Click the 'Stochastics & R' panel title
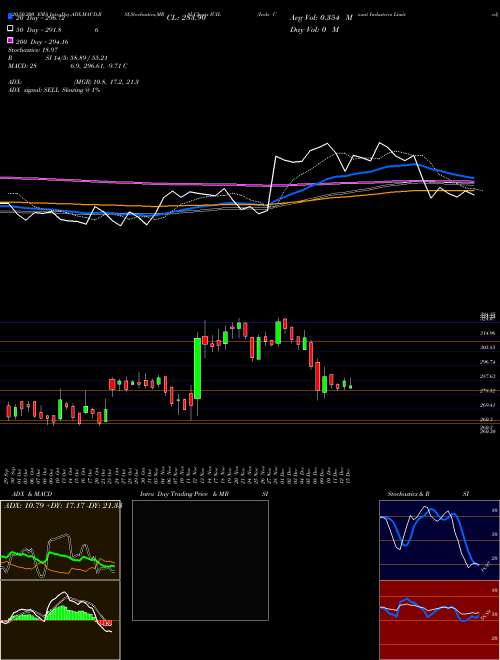 [x=408, y=494]
